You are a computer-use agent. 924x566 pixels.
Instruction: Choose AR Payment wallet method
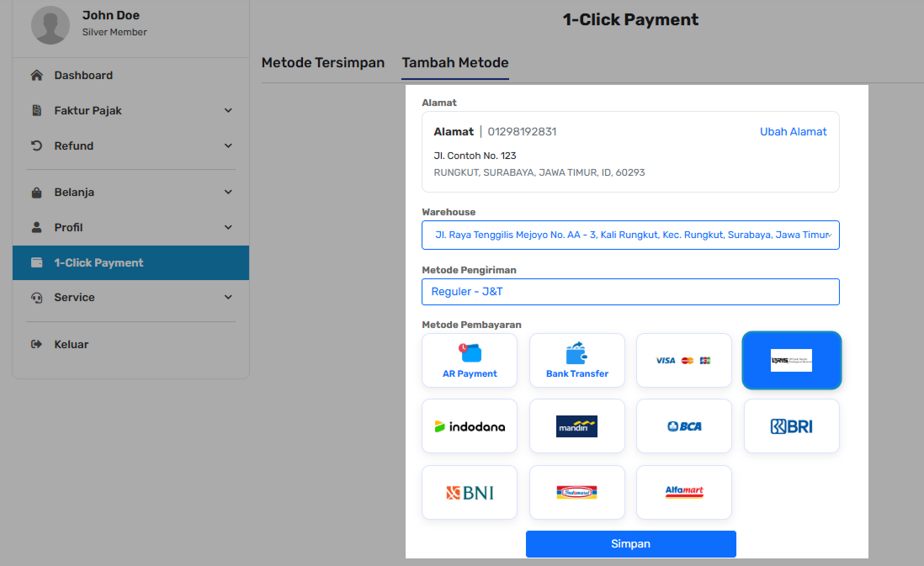pos(470,361)
